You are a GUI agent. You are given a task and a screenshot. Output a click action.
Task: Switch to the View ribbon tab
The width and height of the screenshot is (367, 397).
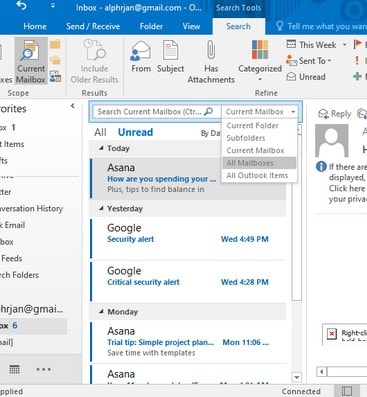pyautogui.click(x=191, y=26)
